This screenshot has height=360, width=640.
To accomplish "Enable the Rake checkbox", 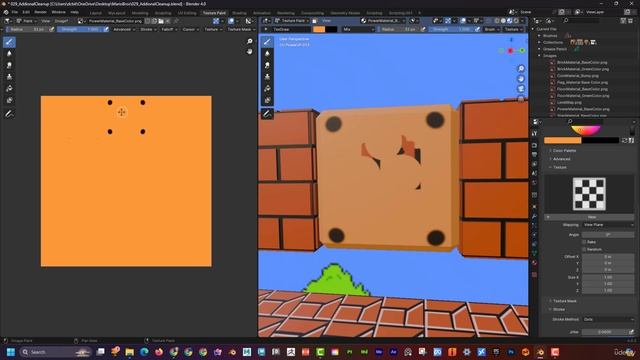I will tap(584, 242).
